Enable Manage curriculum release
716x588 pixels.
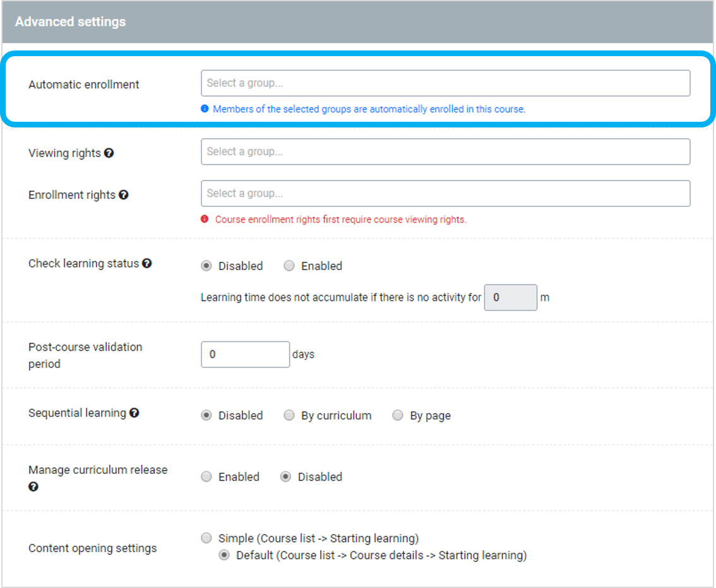click(206, 477)
